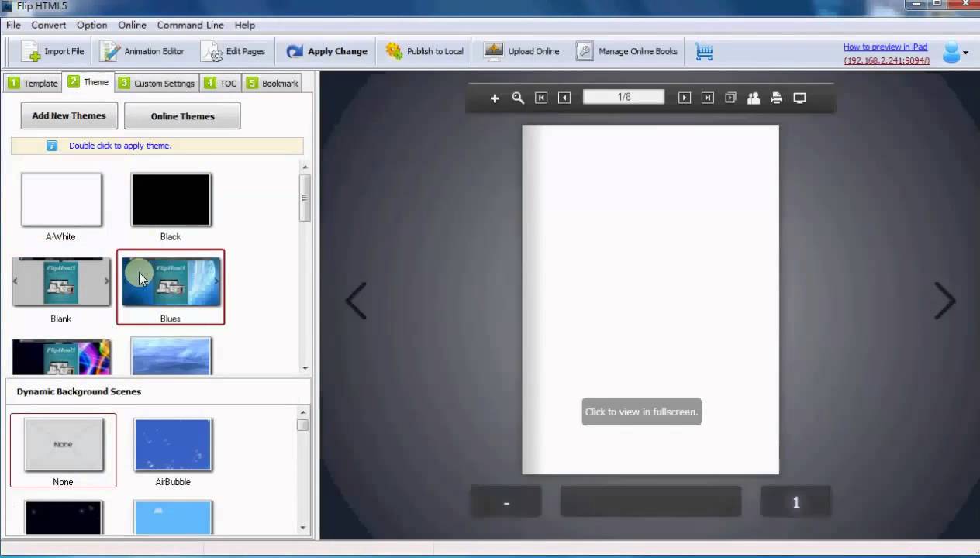This screenshot has height=558, width=980.
Task: Select the Blank theme thumbnail
Action: [61, 282]
